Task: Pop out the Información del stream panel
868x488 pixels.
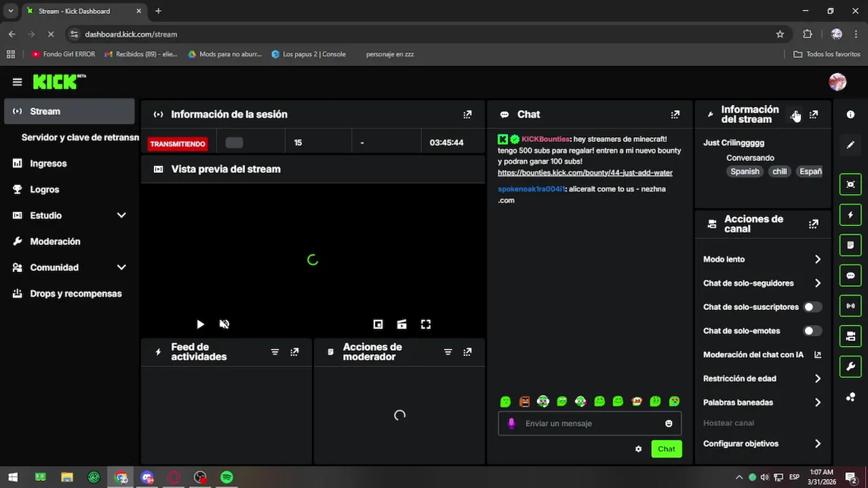Action: [814, 115]
